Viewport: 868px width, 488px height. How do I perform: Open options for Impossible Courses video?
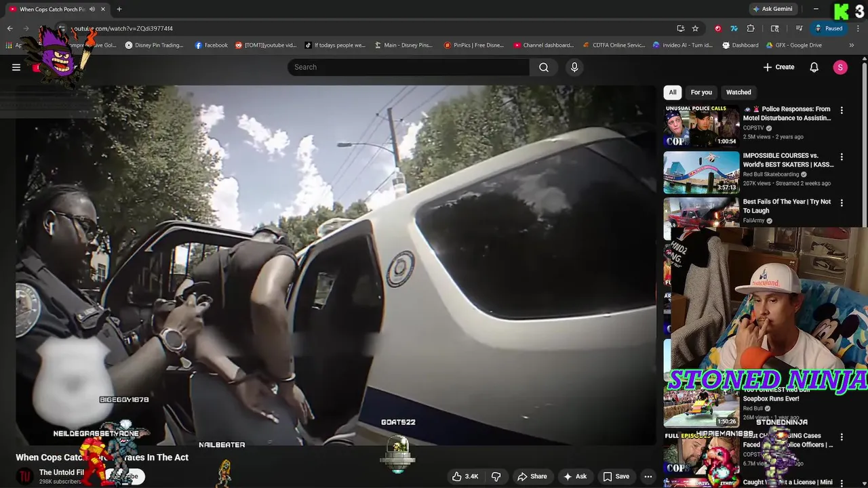pyautogui.click(x=842, y=157)
